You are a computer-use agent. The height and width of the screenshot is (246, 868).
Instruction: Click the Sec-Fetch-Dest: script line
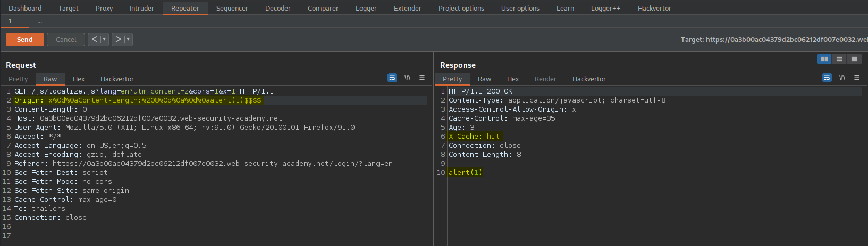(61, 172)
